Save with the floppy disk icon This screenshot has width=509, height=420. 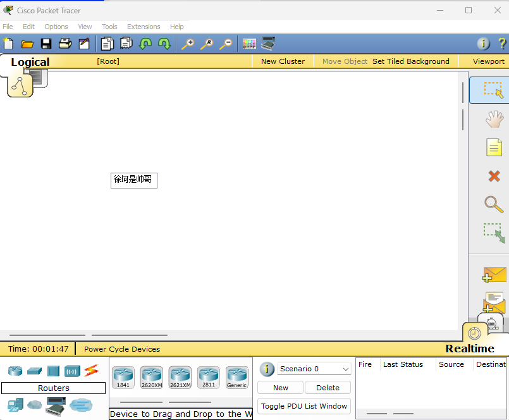click(x=46, y=44)
